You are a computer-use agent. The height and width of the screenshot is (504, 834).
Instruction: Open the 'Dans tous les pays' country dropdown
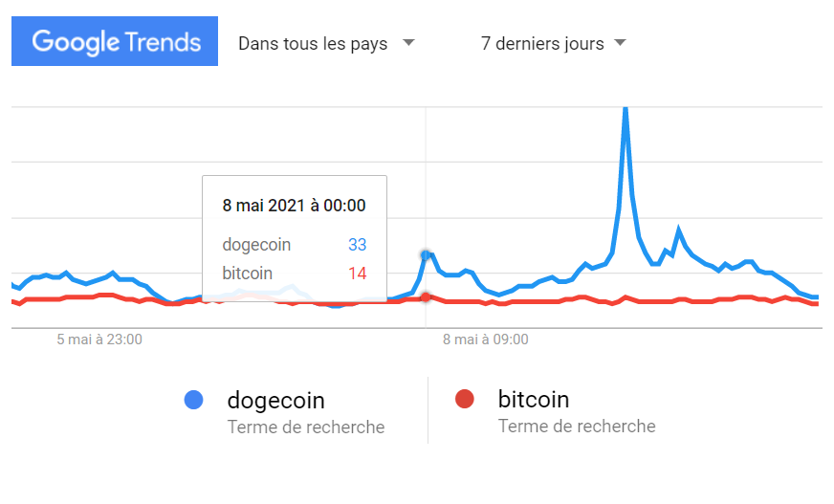313,43
